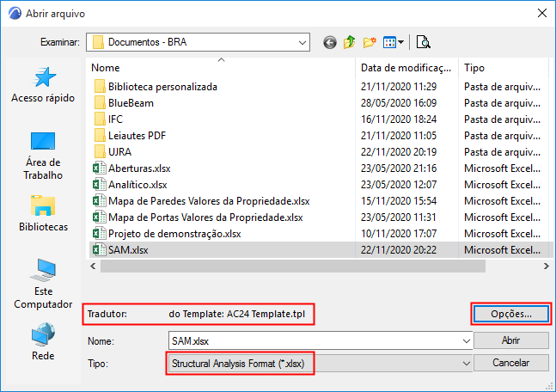
Task: Click the horizontal scrollbar right arrow
Action: click(546, 266)
